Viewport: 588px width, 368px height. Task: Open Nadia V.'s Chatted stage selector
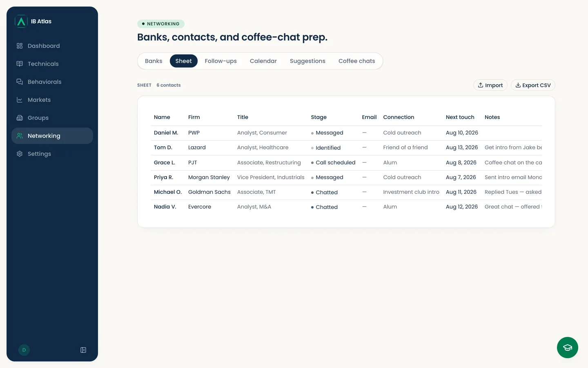(324, 207)
